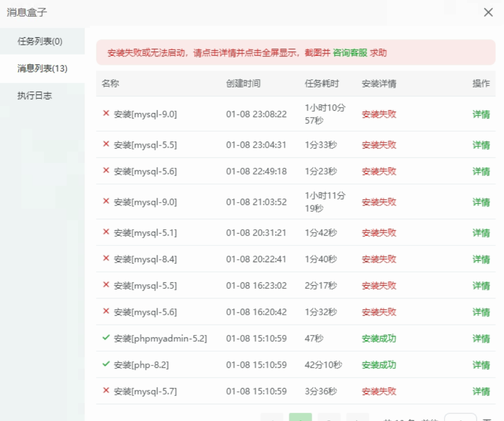
Task: Open the 执行日志 tab
Action: pos(34,95)
